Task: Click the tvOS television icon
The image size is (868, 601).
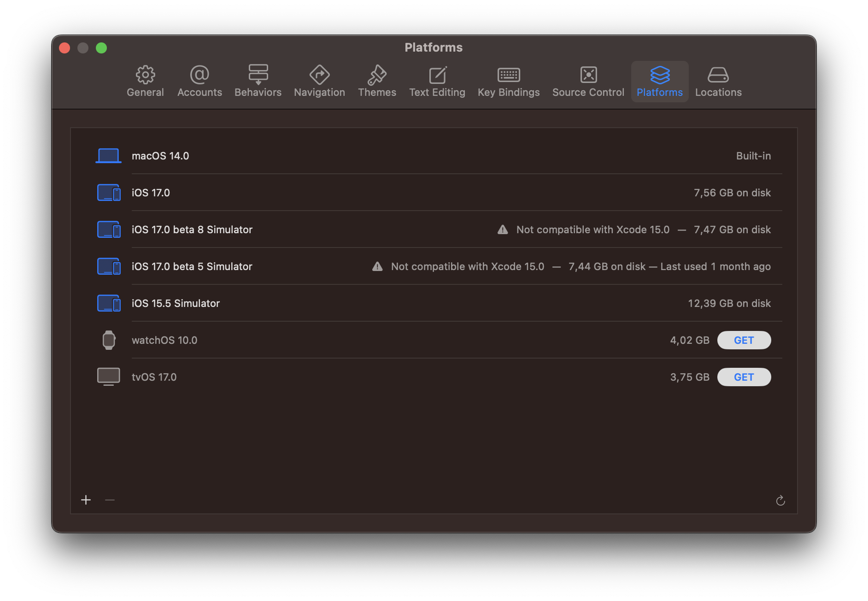Action: [x=108, y=376]
